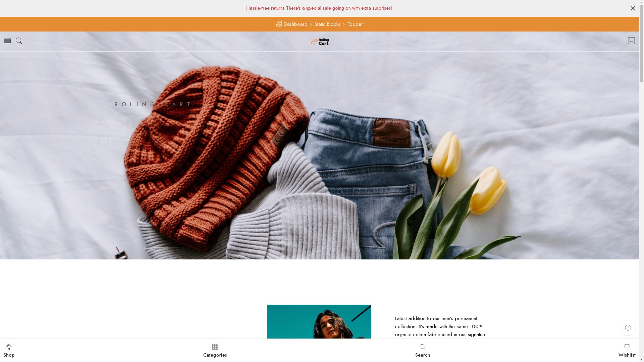
Task: Toggle the Wishlist bottom nav item
Action: (627, 351)
